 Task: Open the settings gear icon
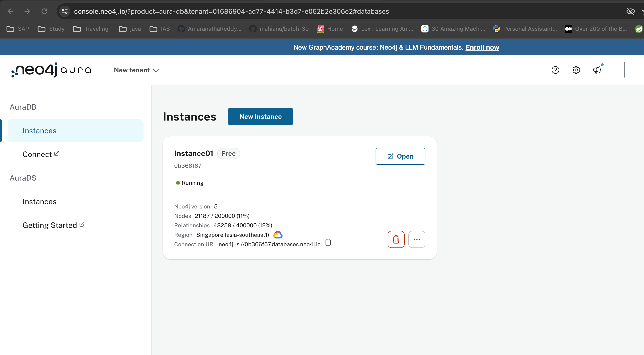coord(576,70)
